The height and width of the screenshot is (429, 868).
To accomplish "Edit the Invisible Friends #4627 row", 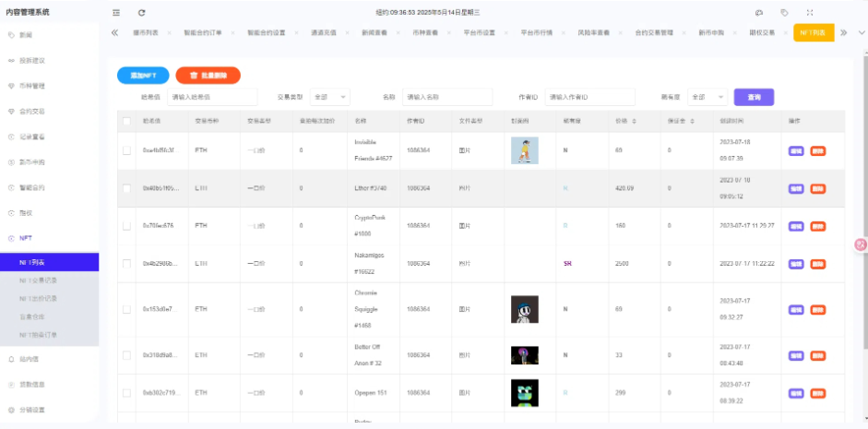I will [796, 150].
